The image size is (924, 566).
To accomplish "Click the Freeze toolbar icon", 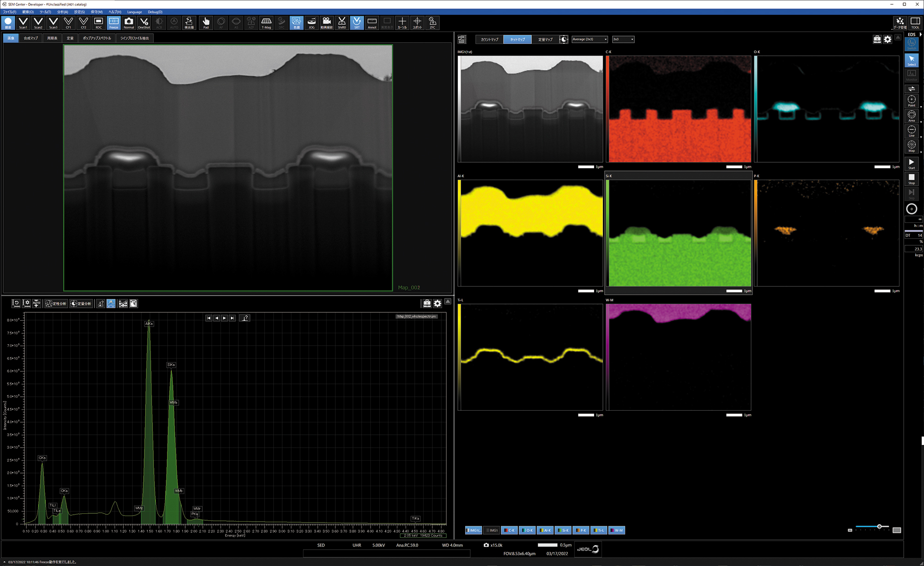I will pos(114,23).
